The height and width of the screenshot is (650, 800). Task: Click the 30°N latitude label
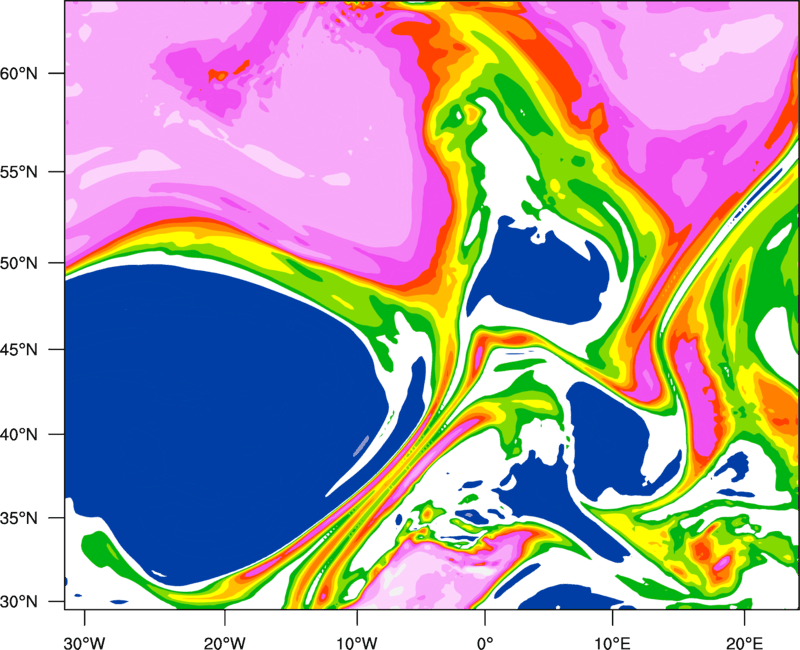pos(19,602)
